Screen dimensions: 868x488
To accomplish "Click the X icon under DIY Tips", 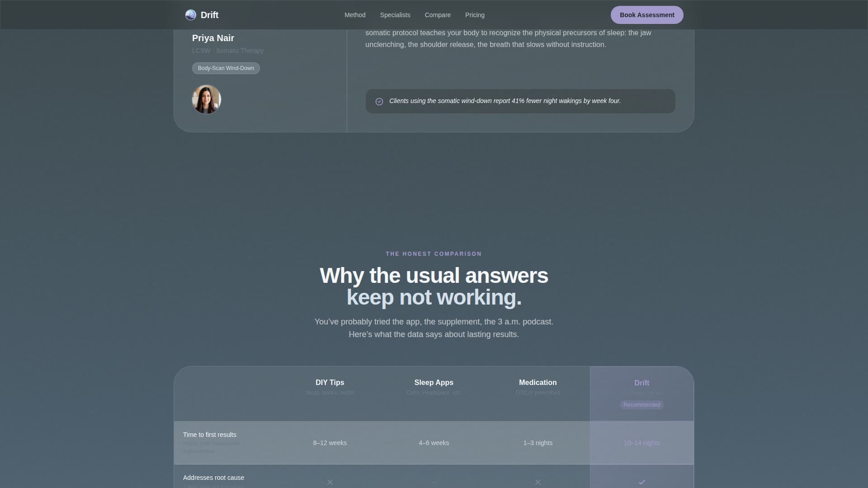I will pos(330,482).
